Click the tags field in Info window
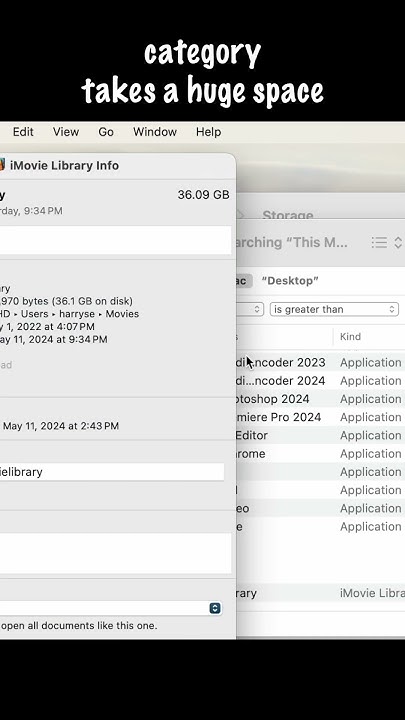 click(115, 240)
